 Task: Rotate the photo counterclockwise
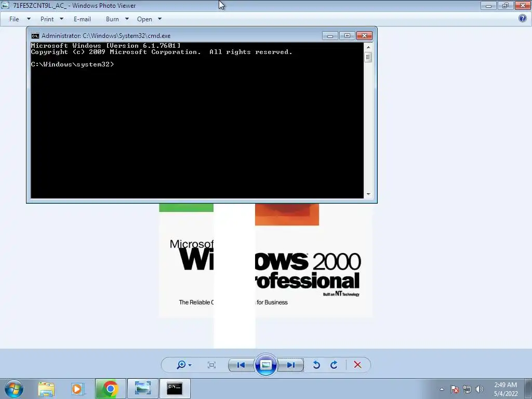click(x=316, y=365)
